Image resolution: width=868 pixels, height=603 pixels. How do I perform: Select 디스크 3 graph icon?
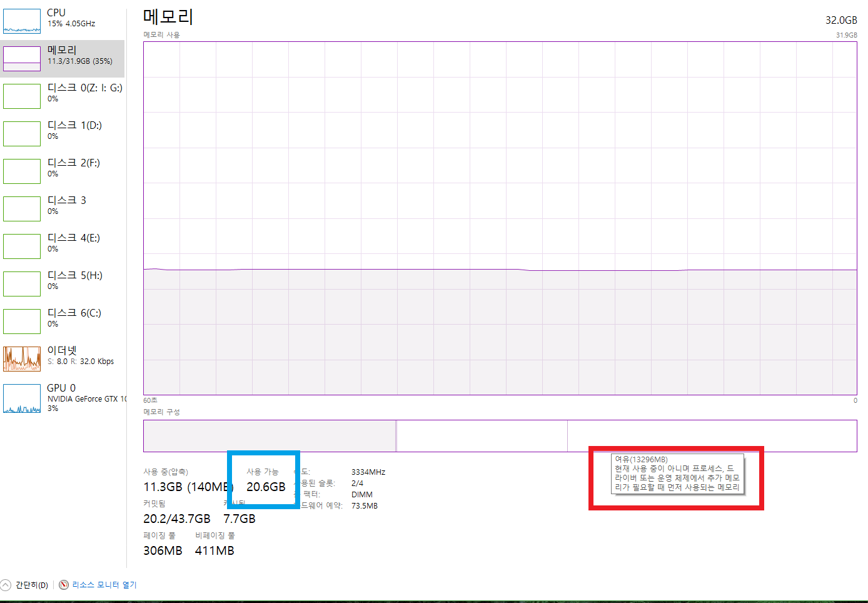coord(22,209)
